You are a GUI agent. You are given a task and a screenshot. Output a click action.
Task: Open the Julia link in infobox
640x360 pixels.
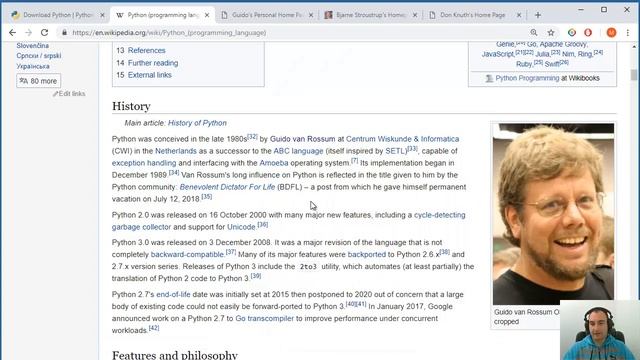[x=542, y=54]
